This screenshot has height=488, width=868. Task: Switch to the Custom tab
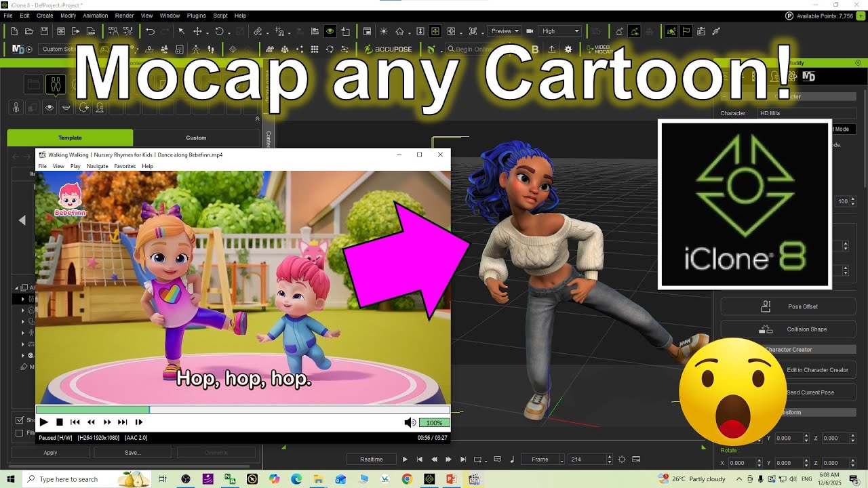pos(196,138)
